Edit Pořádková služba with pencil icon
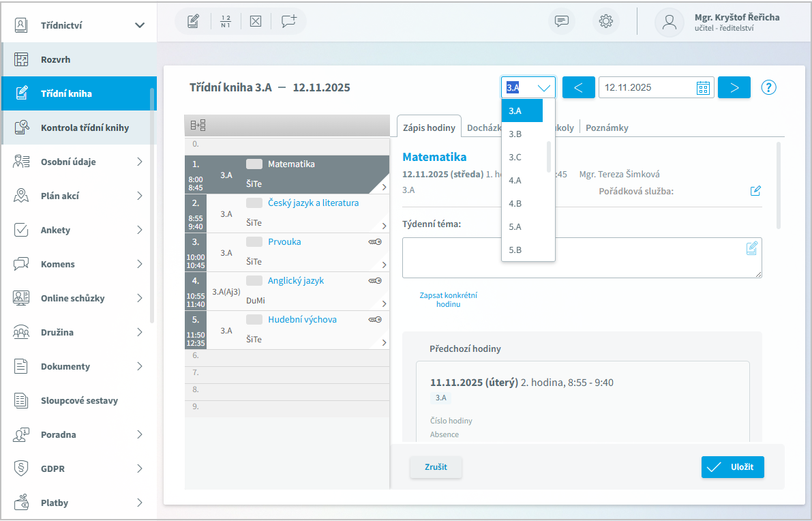This screenshot has width=812, height=521. [x=755, y=191]
